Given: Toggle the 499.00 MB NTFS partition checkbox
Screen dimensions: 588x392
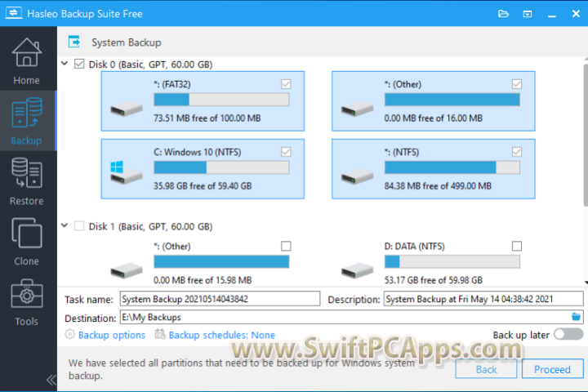Looking at the screenshot, I should point(517,152).
